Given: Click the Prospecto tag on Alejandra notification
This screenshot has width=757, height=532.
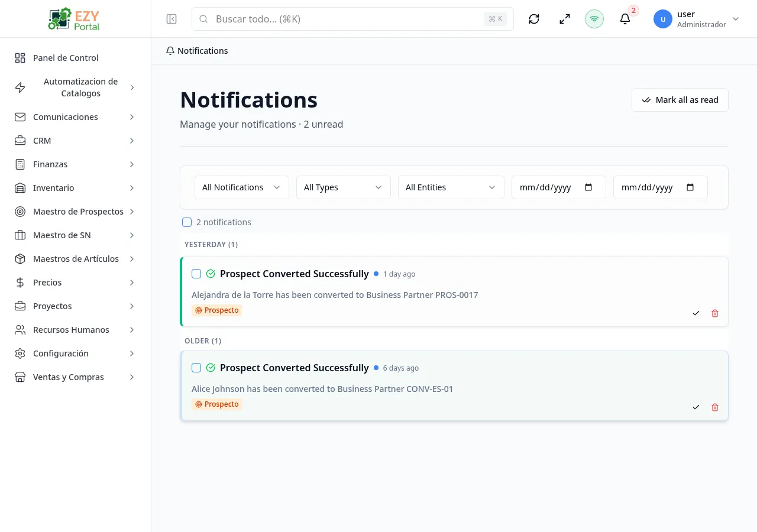Looking at the screenshot, I should (216, 310).
